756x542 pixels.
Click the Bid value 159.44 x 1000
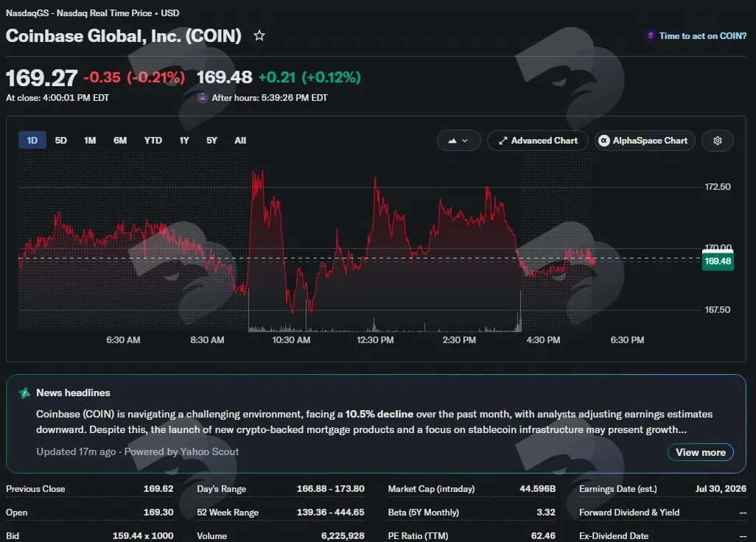[143, 535]
